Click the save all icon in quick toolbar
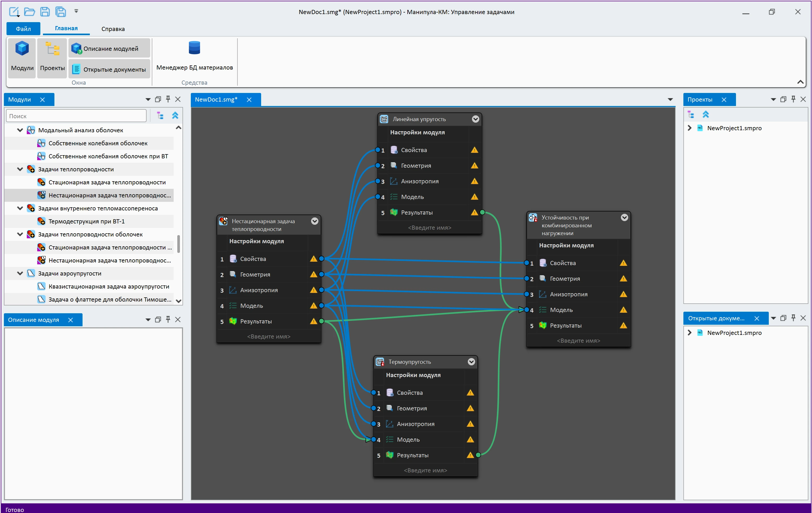This screenshot has width=812, height=513. (61, 12)
